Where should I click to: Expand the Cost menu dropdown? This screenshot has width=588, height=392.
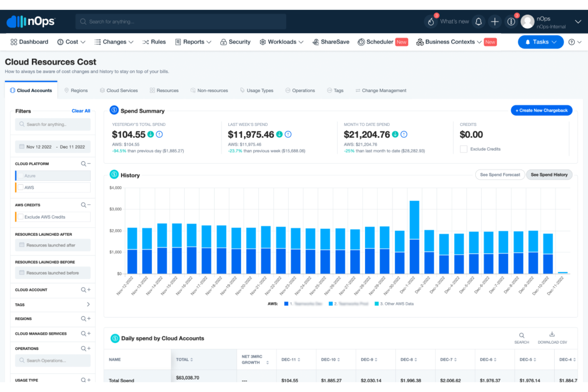pos(72,42)
